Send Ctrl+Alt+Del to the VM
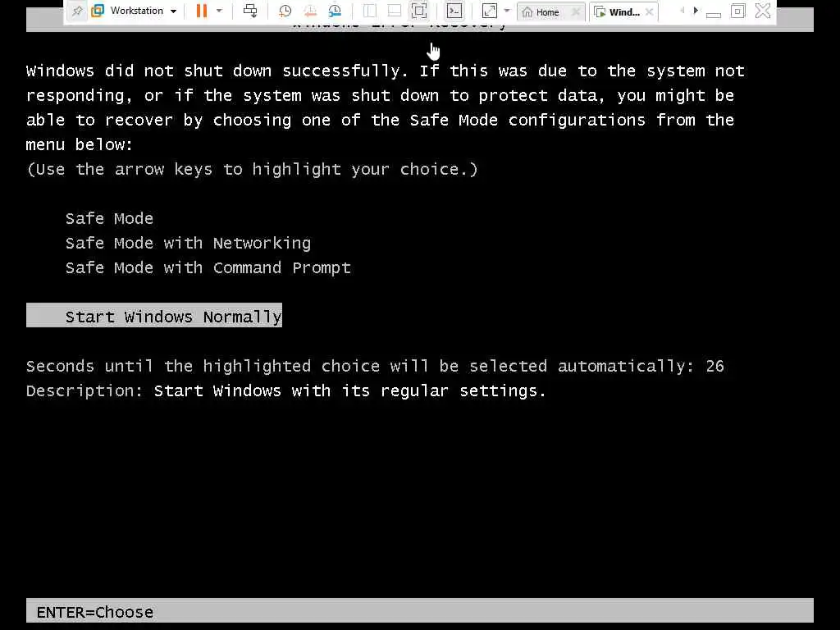Screen dimensions: 840x630 (250, 11)
